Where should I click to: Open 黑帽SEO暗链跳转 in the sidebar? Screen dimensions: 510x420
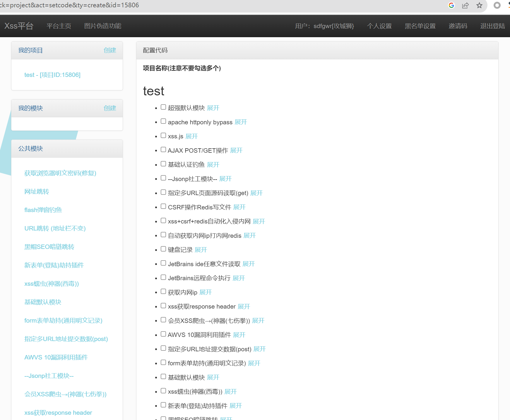(49, 247)
